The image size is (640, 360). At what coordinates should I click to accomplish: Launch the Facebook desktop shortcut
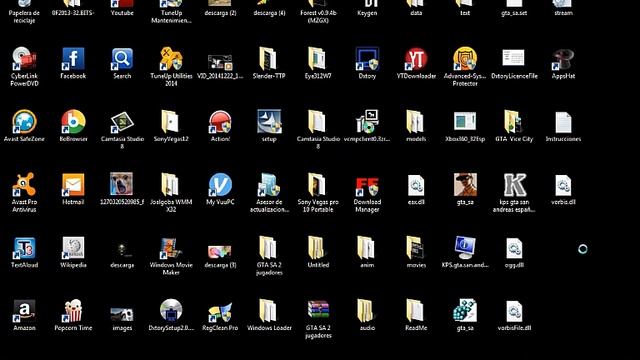pos(73,59)
